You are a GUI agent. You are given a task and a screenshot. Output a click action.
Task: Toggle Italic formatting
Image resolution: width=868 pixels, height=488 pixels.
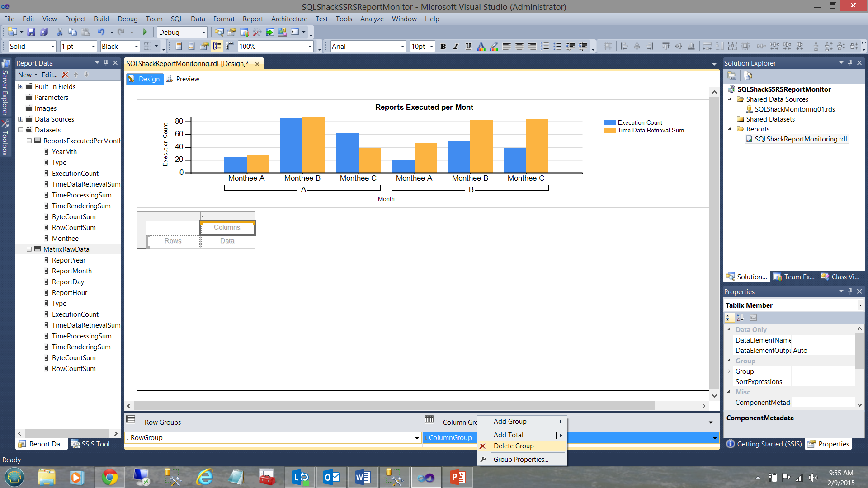(456, 46)
